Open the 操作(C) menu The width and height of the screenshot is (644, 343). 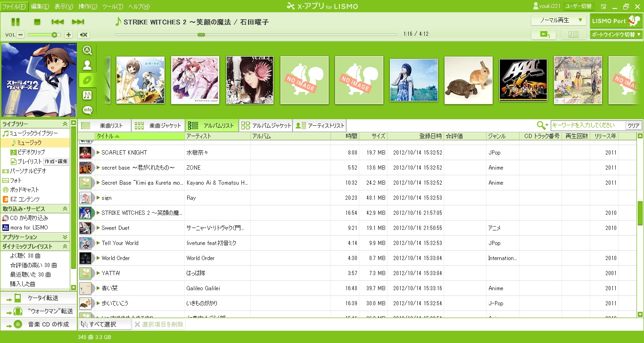coord(88,7)
